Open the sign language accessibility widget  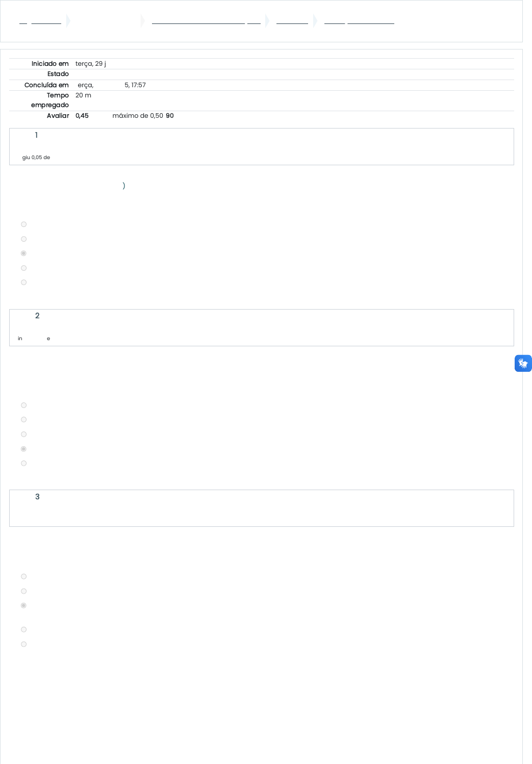pyautogui.click(x=523, y=363)
